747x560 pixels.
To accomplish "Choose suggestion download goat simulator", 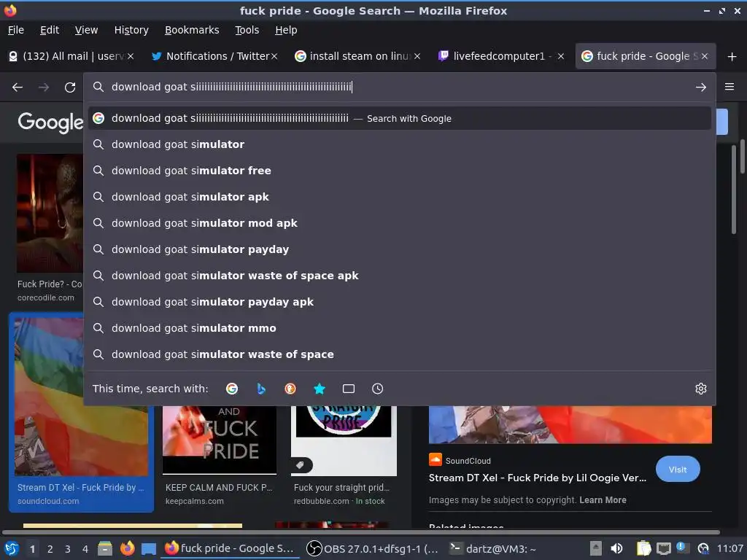I will (399, 144).
